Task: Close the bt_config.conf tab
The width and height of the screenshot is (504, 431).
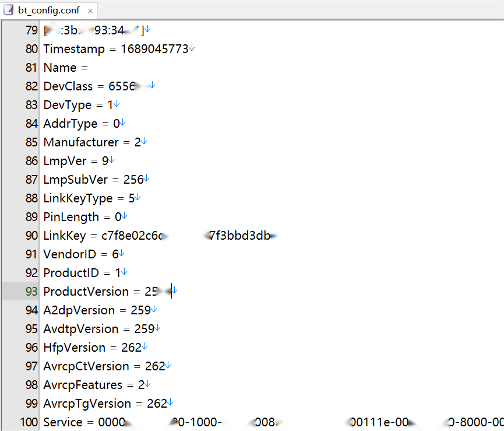Action: (x=90, y=11)
